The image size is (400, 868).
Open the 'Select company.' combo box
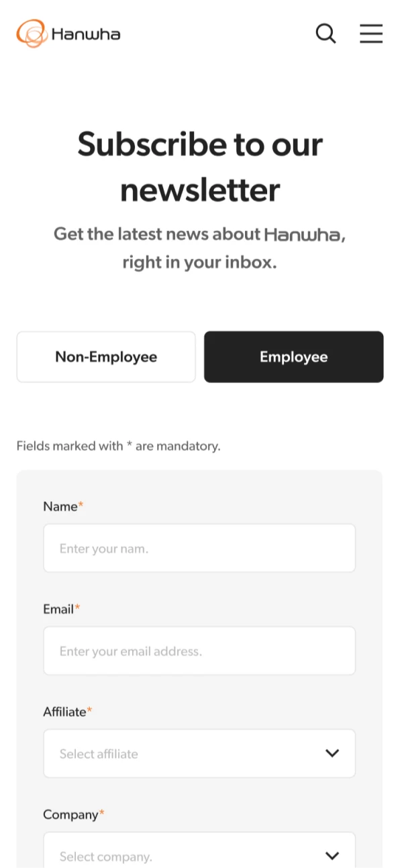[199, 850]
